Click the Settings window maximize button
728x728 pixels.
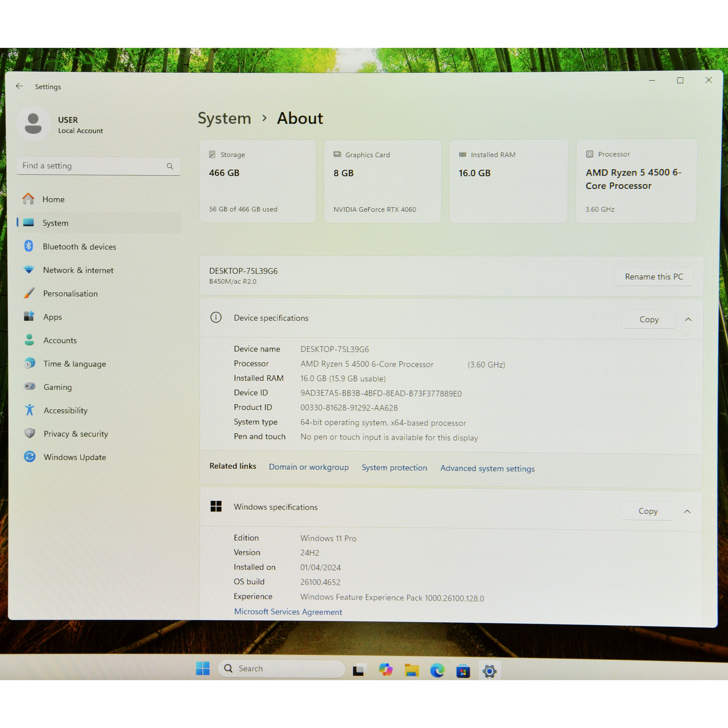(680, 80)
